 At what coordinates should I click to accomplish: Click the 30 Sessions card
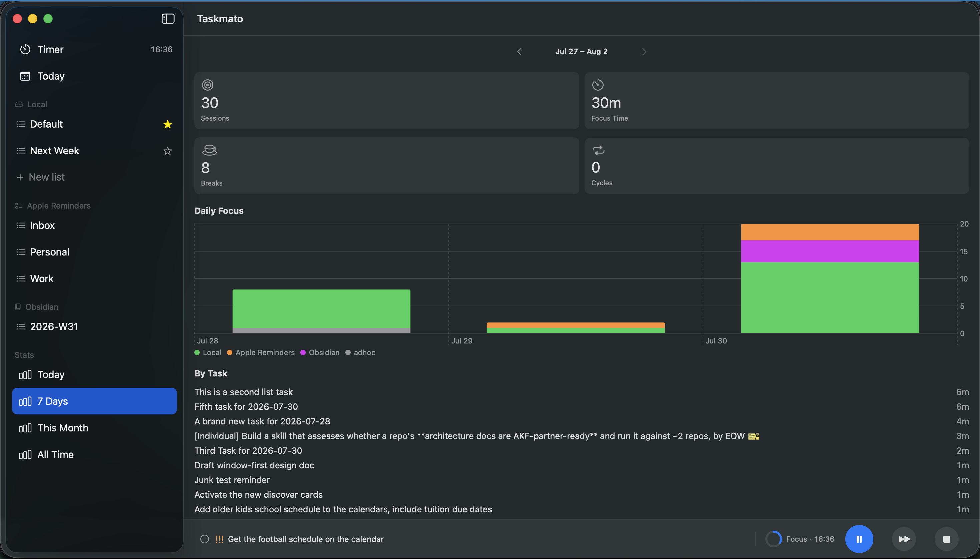pyautogui.click(x=386, y=101)
